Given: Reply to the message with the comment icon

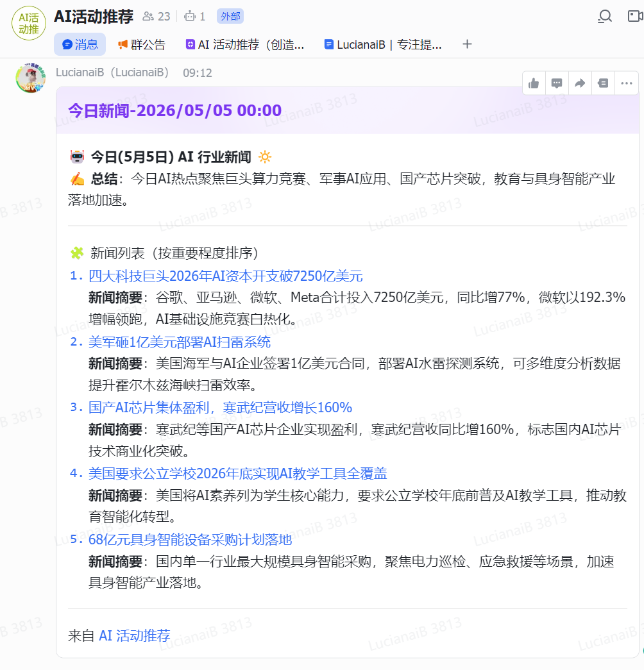Looking at the screenshot, I should pyautogui.click(x=557, y=83).
